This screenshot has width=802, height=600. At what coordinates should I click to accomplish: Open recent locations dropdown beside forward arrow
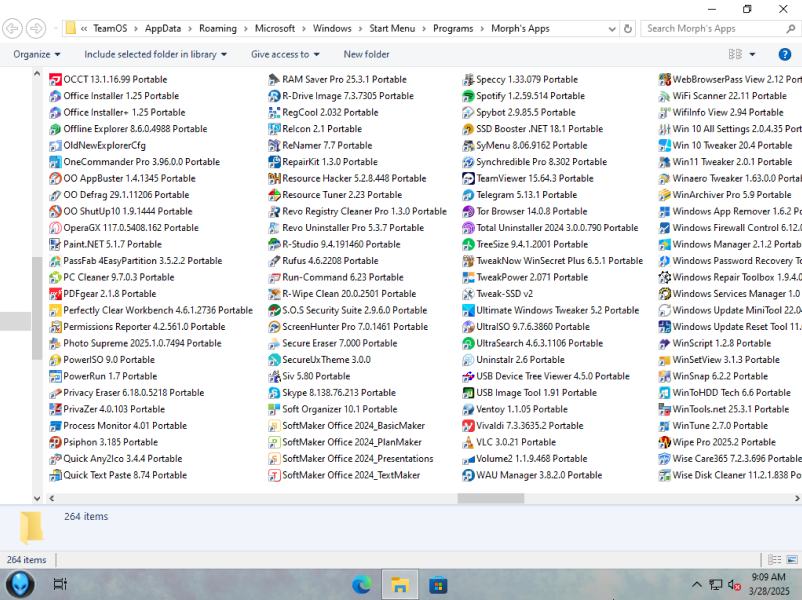click(x=56, y=29)
